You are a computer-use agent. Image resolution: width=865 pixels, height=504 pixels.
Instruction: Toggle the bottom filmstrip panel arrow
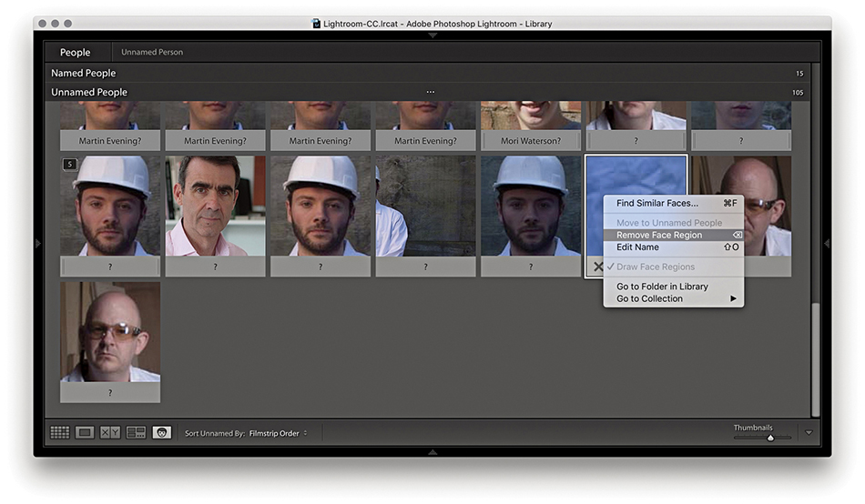pyautogui.click(x=432, y=451)
